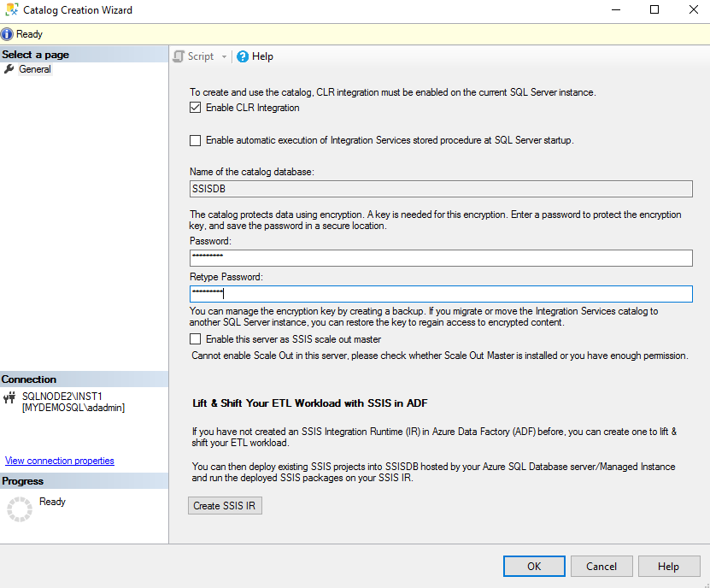Click the progress spinner icon
Screen dimensions: 710x588
[x=19, y=509]
